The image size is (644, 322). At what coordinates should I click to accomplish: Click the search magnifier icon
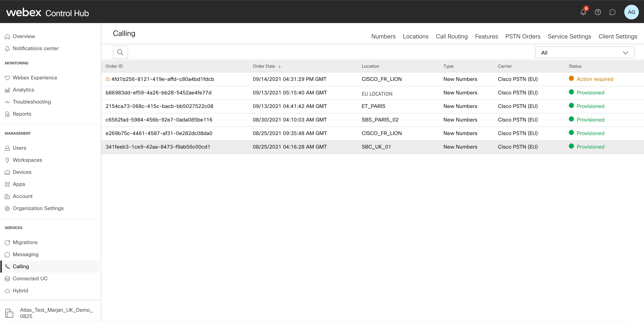click(x=120, y=52)
